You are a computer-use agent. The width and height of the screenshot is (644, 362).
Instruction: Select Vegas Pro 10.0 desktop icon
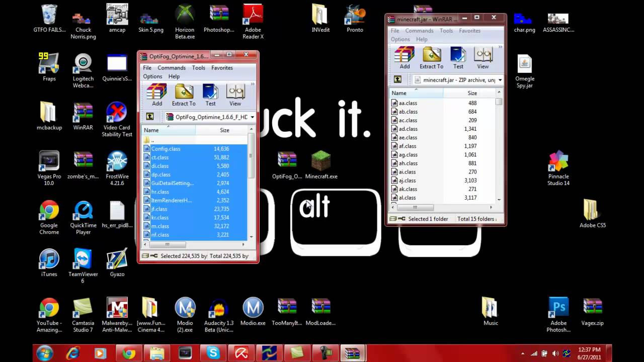point(49,168)
